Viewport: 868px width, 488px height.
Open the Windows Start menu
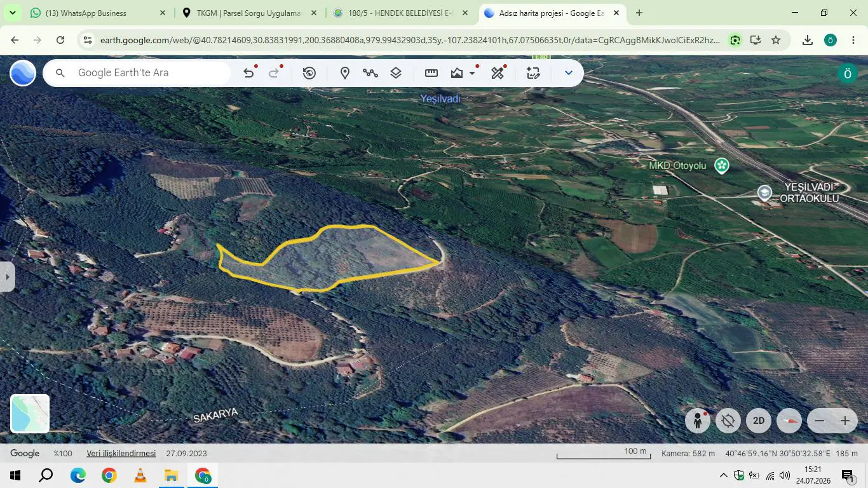pos(15,475)
